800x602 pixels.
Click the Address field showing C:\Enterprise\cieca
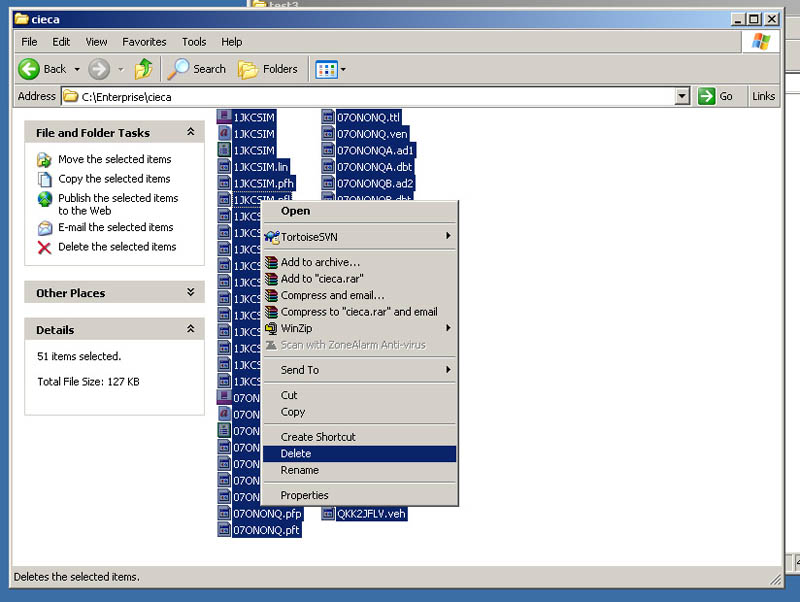pos(370,96)
